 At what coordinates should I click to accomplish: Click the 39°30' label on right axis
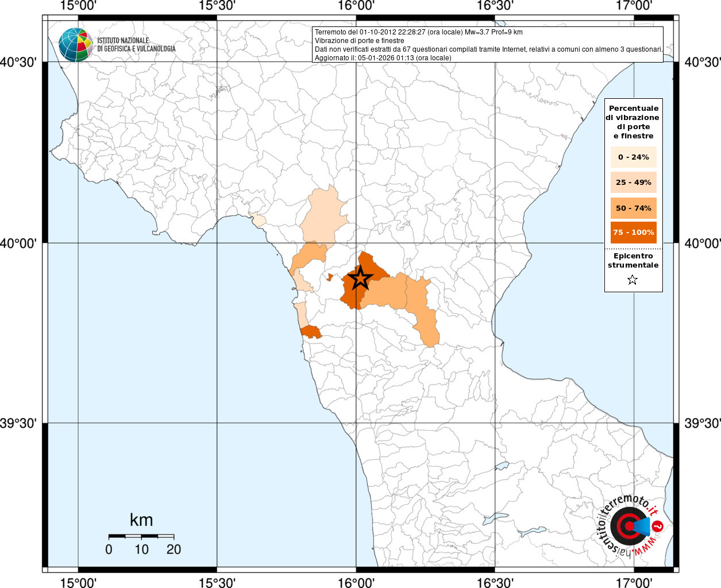click(x=702, y=424)
